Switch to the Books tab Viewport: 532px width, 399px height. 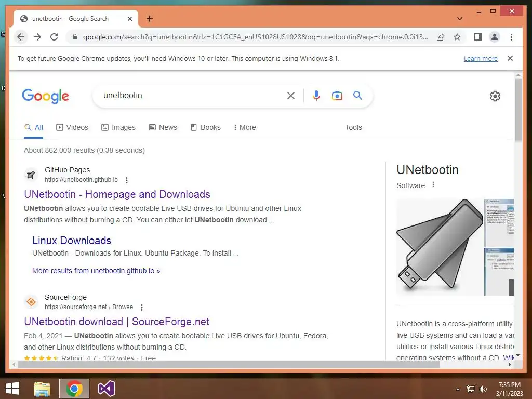206,127
